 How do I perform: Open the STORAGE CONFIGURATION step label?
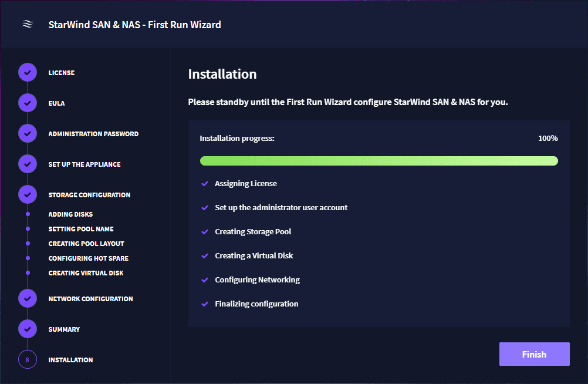coord(89,195)
